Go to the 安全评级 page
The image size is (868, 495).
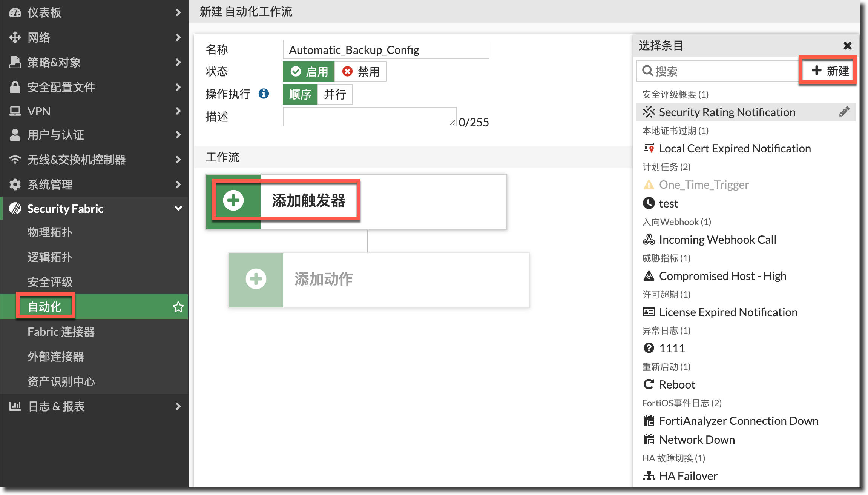tap(50, 282)
